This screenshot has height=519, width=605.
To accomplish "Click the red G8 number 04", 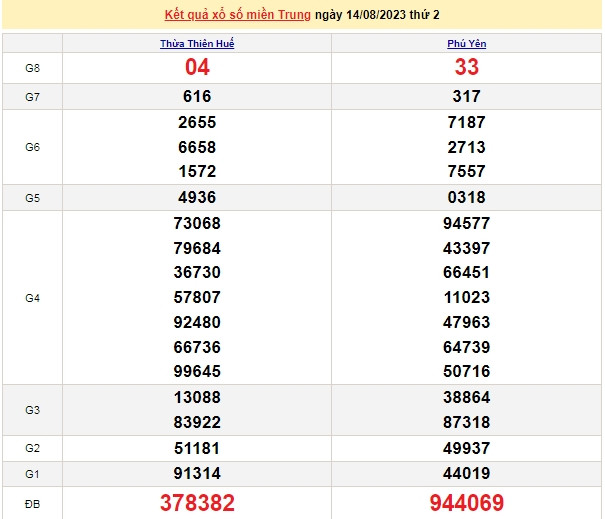I will point(197,67).
